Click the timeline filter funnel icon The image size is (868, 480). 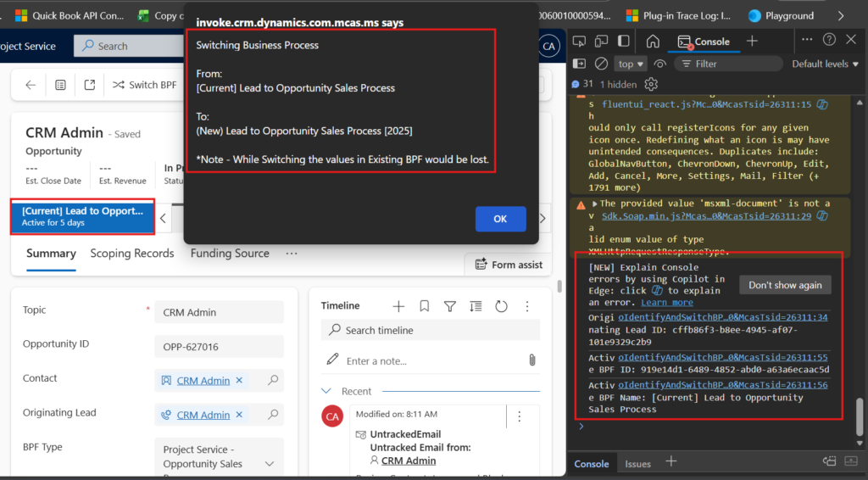(450, 306)
